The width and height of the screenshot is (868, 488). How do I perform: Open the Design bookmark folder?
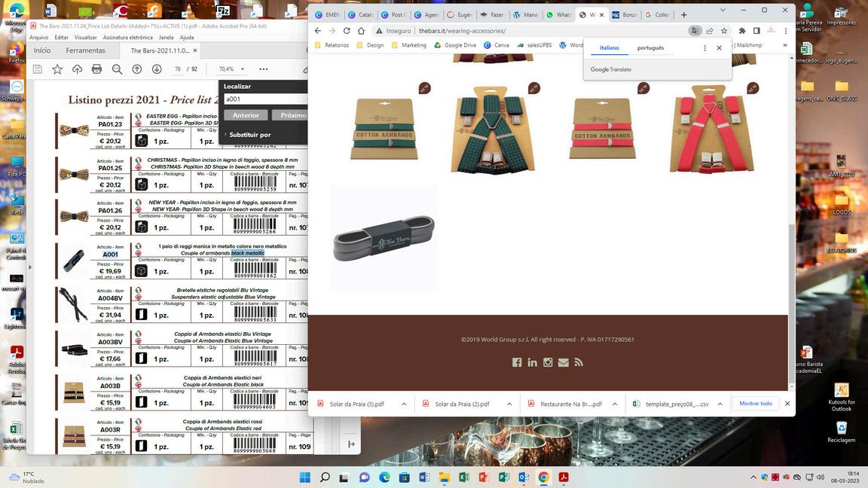pyautogui.click(x=371, y=45)
